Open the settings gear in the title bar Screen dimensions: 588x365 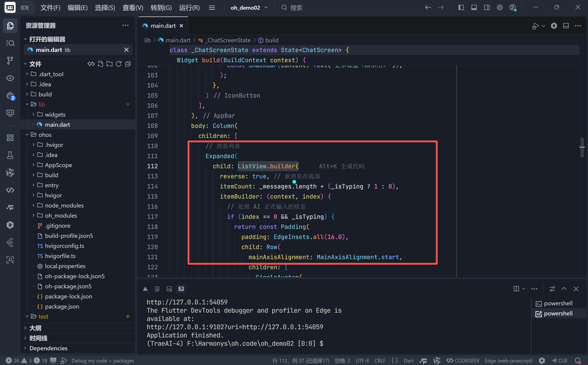click(x=500, y=8)
